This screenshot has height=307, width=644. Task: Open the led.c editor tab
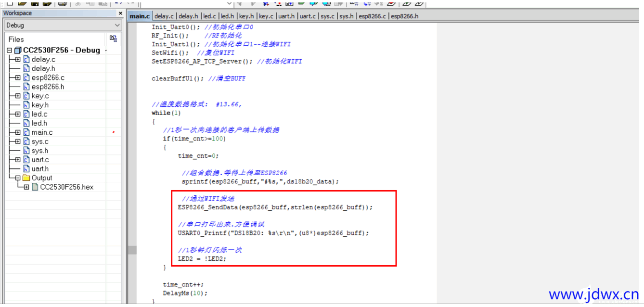[209, 16]
